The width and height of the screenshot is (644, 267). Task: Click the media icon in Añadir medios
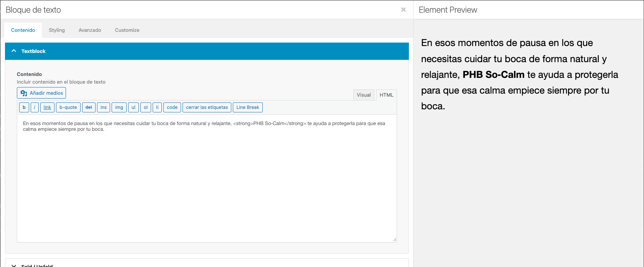point(24,93)
